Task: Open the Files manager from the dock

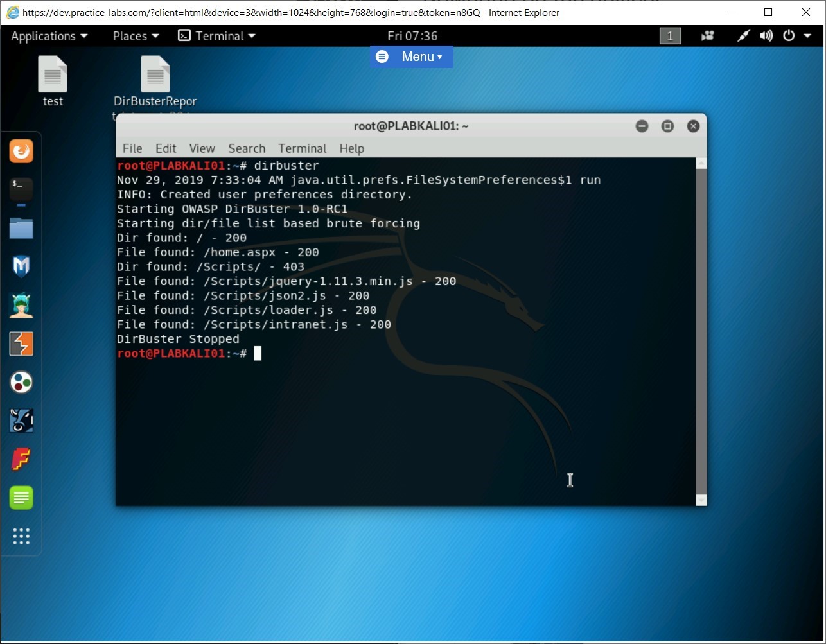Action: tap(21, 228)
